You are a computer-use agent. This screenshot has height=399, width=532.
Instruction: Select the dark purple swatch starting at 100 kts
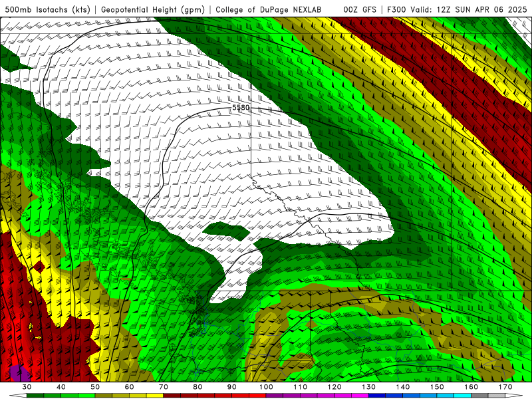click(275, 396)
